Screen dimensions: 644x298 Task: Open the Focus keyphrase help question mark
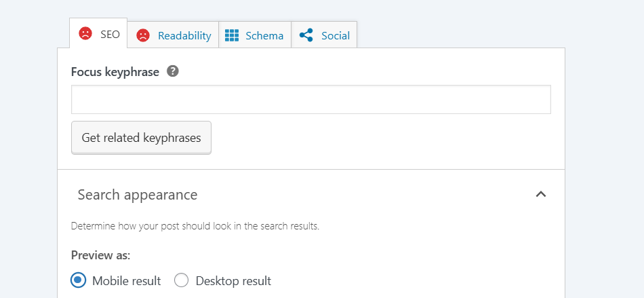(x=173, y=71)
